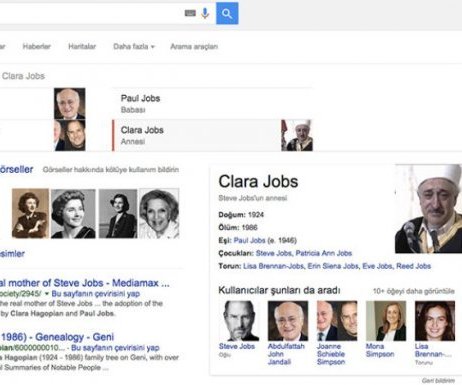Image resolution: width=462 pixels, height=385 pixels.
Task: Expand 10+ öğeyi daha görüntüle
Action: click(413, 291)
